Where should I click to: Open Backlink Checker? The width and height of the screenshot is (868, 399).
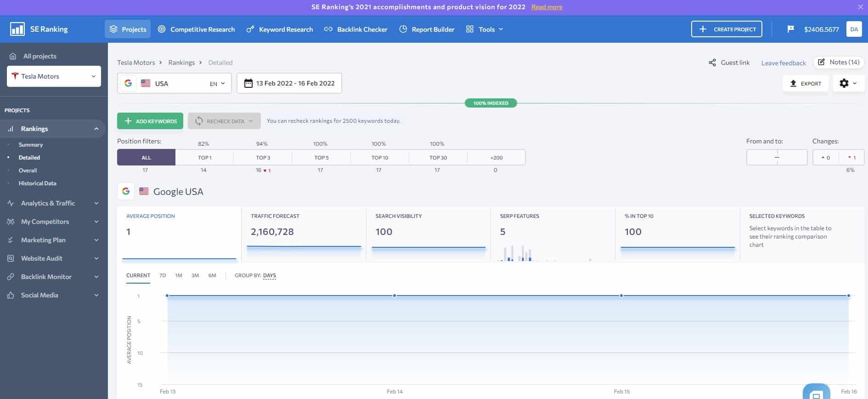[356, 29]
